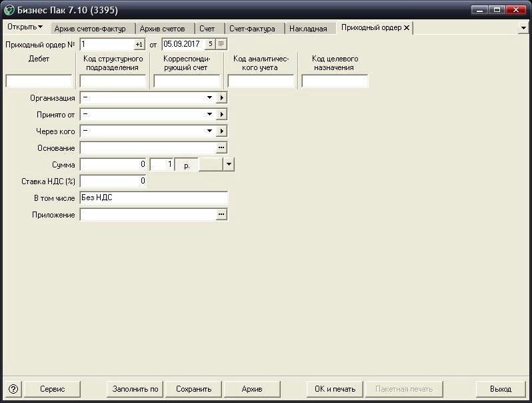Expand the Принято от dropdown list
532x403 pixels.
(210, 114)
